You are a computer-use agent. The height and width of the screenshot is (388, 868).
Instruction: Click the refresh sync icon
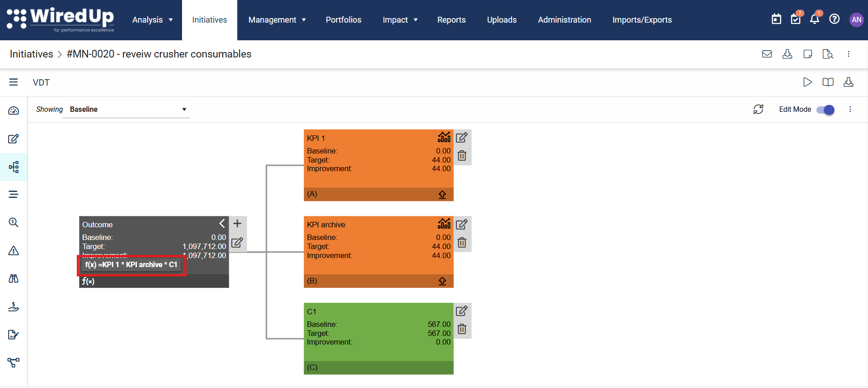coord(758,109)
